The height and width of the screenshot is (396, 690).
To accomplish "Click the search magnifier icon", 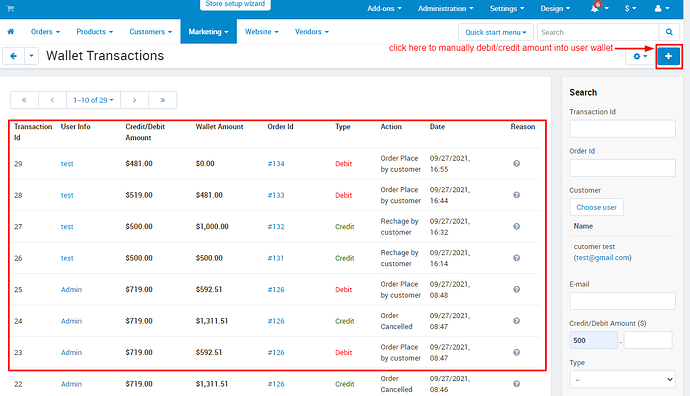I will pos(669,32).
